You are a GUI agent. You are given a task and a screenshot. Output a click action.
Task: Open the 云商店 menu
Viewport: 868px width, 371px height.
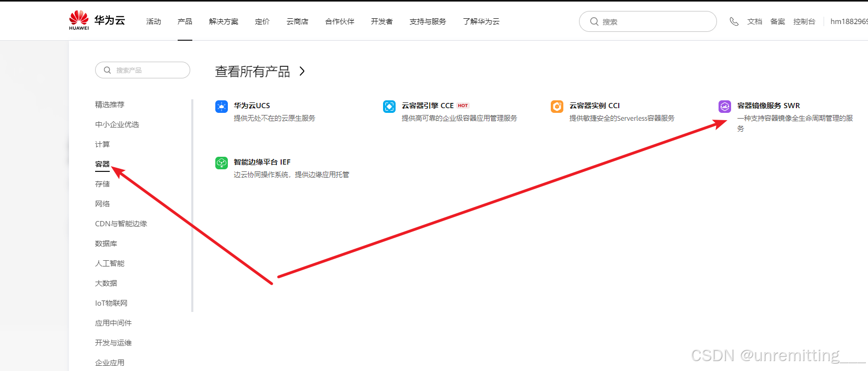point(297,21)
